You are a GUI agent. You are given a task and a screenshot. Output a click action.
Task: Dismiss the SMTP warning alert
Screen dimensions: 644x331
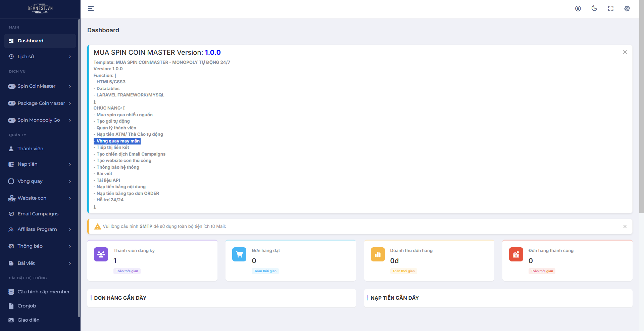(625, 226)
